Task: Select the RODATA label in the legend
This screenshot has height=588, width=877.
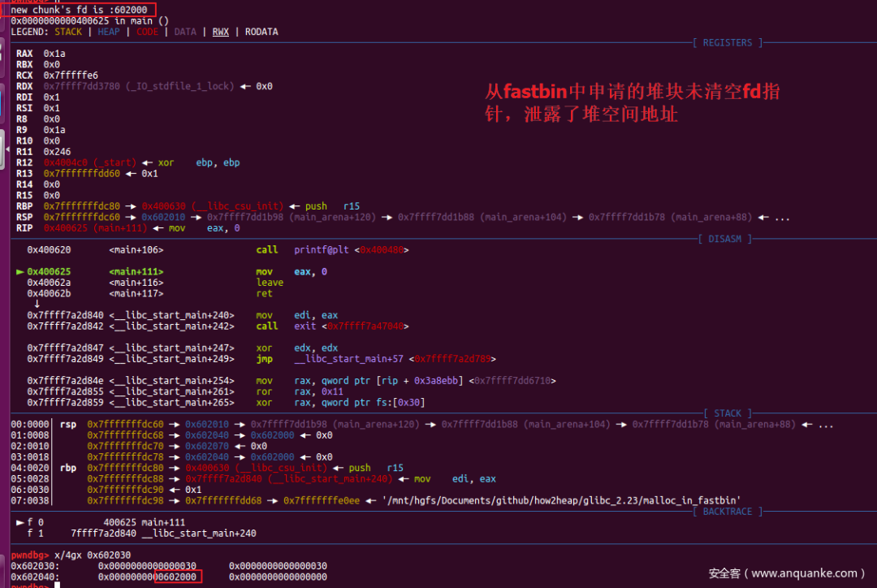Action: click(261, 32)
